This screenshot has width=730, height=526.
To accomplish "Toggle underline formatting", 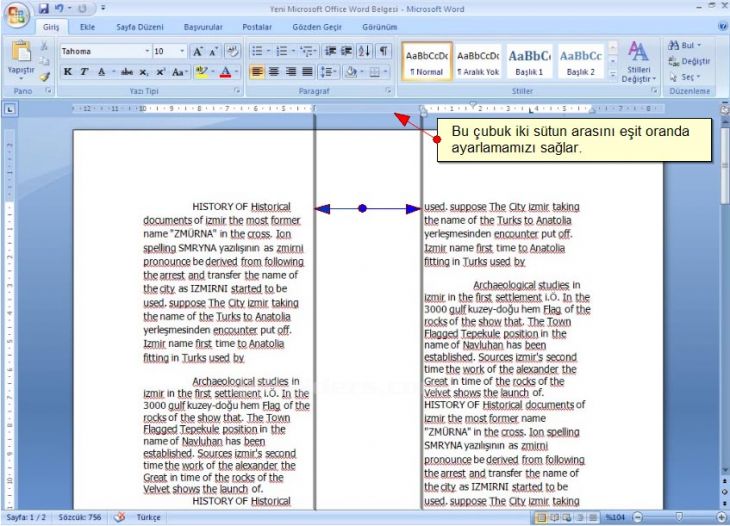I will tap(101, 72).
